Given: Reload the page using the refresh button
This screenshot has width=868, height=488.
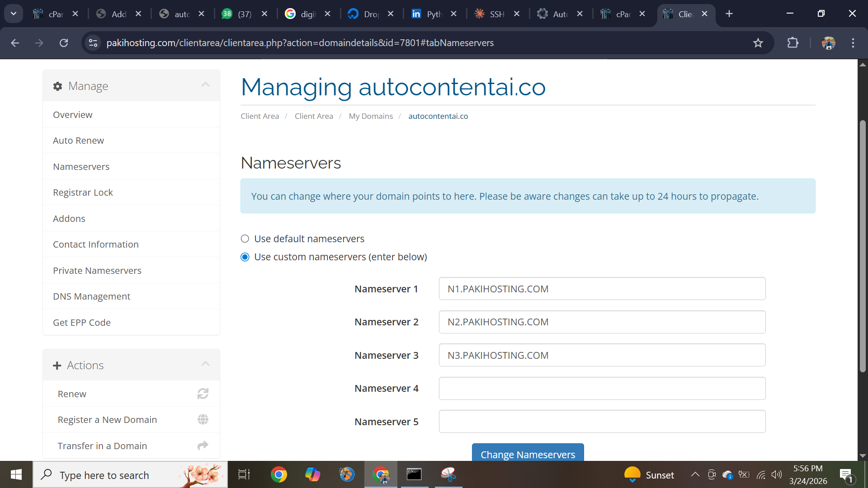Looking at the screenshot, I should click(x=64, y=43).
